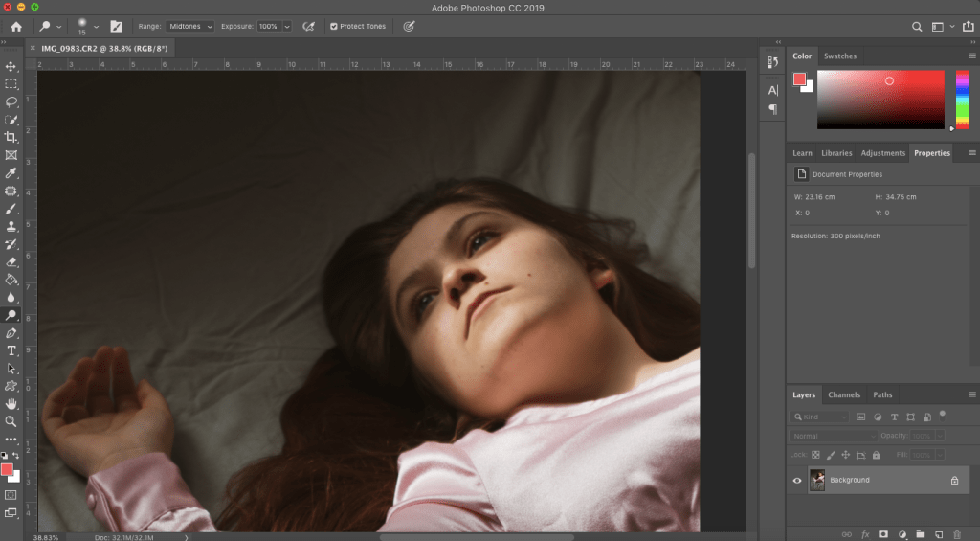The width and height of the screenshot is (980, 541).
Task: Select the Crop tool in toolbar
Action: click(x=11, y=137)
